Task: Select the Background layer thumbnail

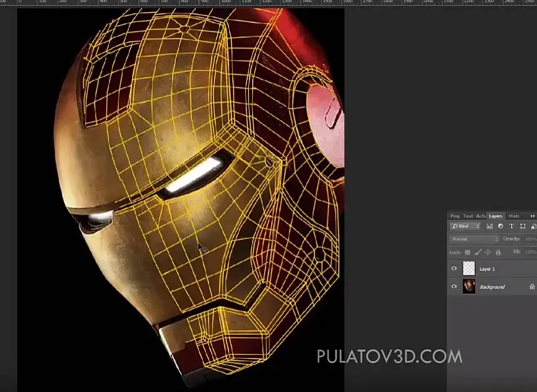Action: (x=469, y=286)
